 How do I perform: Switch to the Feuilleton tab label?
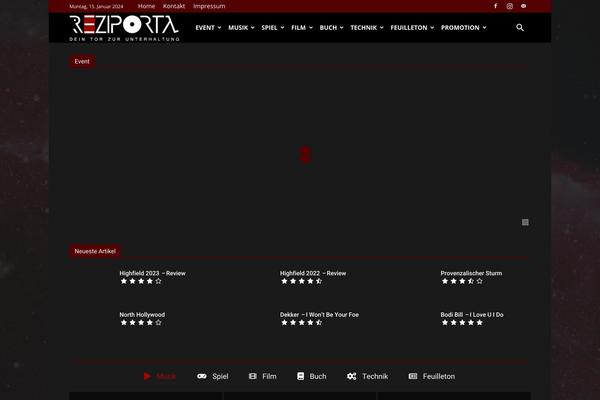[x=439, y=376]
